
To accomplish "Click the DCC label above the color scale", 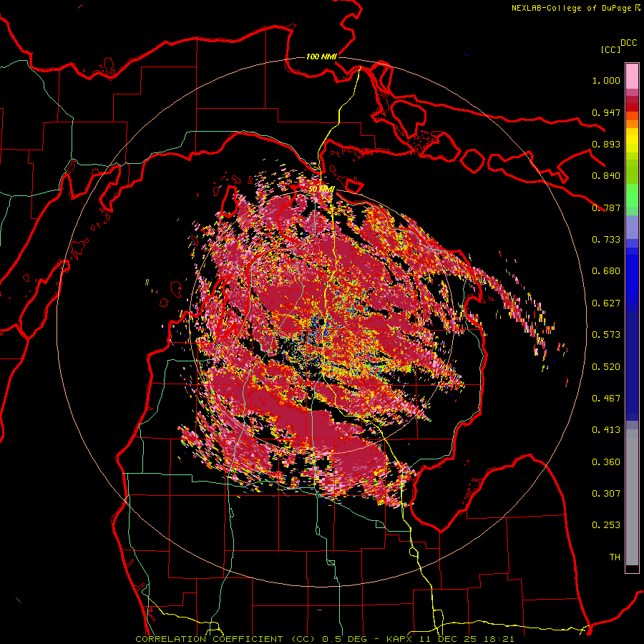I will click(x=628, y=43).
